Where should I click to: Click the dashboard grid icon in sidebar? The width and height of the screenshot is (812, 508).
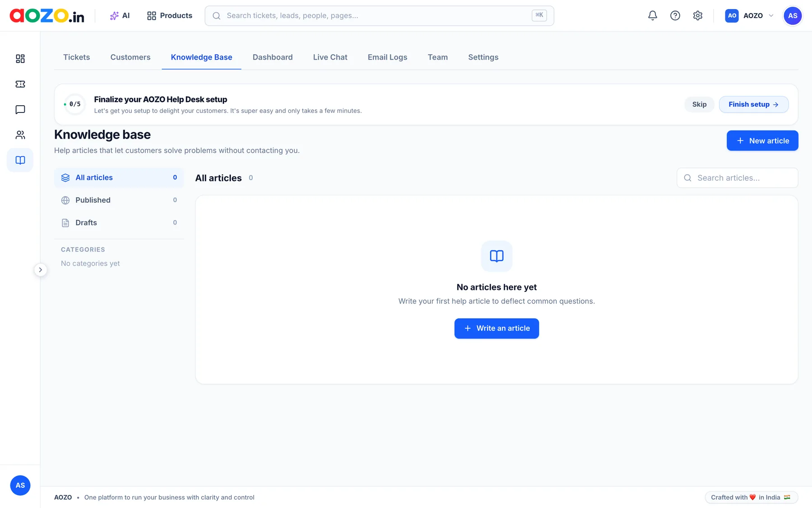(20, 59)
